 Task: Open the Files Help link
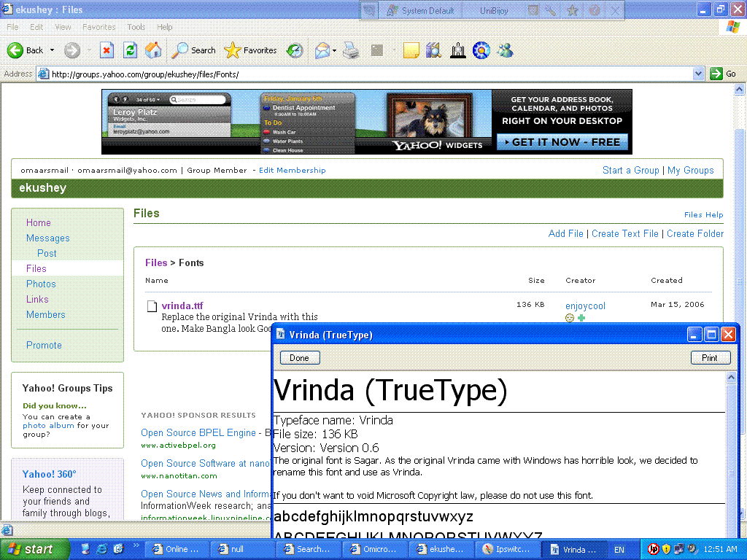coord(703,215)
